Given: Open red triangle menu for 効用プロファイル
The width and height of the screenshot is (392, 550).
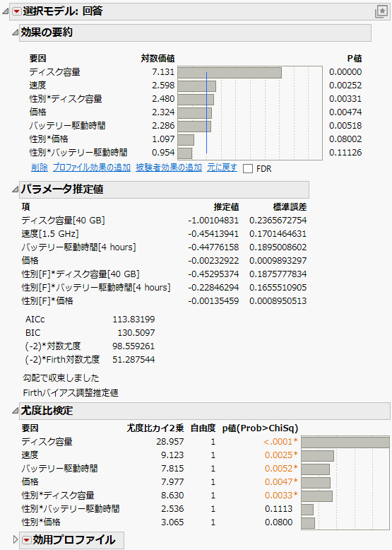Looking at the screenshot, I should point(27,540).
